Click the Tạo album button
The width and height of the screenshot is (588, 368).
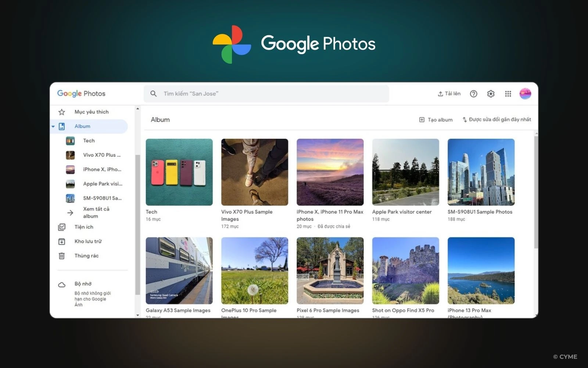[x=435, y=119]
